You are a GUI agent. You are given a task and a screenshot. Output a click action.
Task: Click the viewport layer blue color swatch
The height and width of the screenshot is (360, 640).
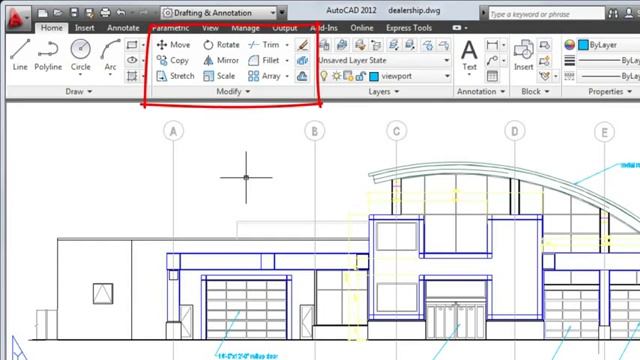coord(374,76)
